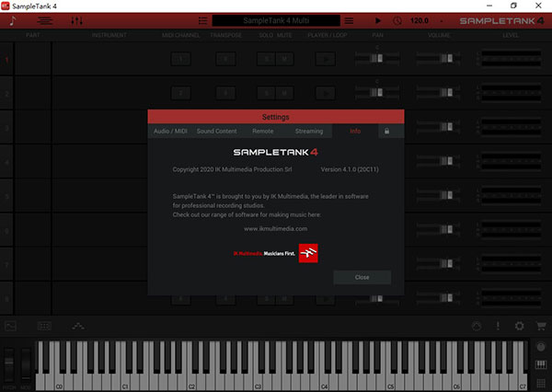
Task: Select the grid pads view icon at right
Action: click(x=541, y=383)
